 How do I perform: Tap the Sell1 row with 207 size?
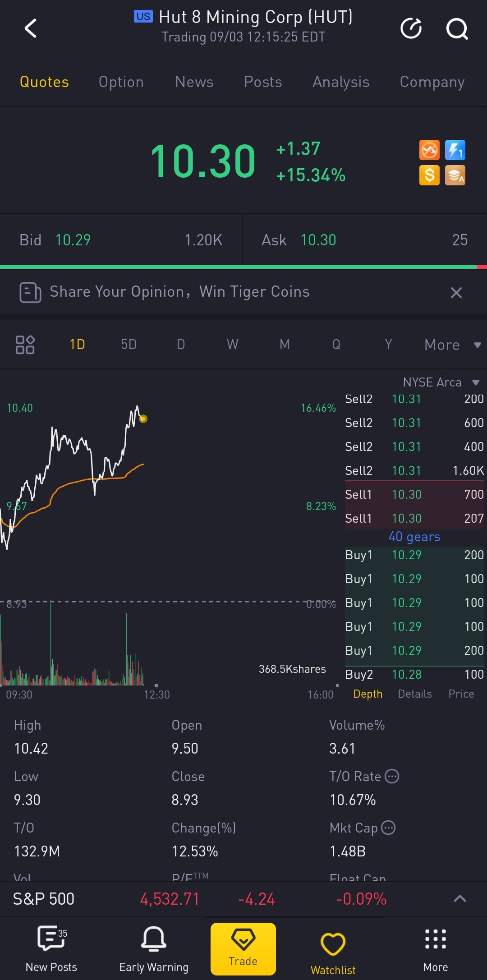click(414, 519)
